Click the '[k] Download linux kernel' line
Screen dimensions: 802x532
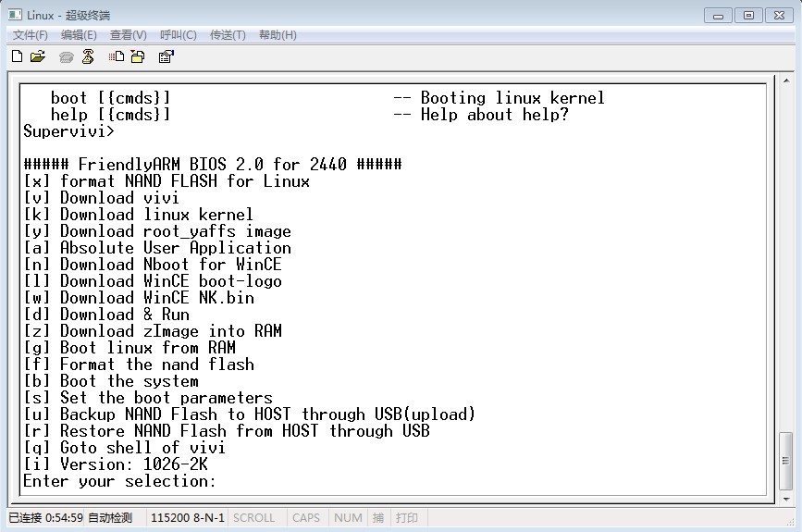[x=138, y=215]
